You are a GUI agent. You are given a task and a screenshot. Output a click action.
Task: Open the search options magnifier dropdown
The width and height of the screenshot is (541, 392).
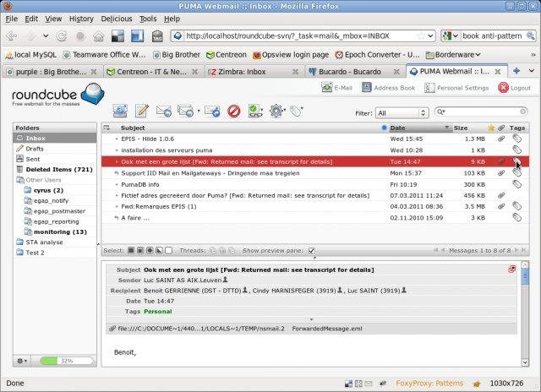click(x=440, y=112)
